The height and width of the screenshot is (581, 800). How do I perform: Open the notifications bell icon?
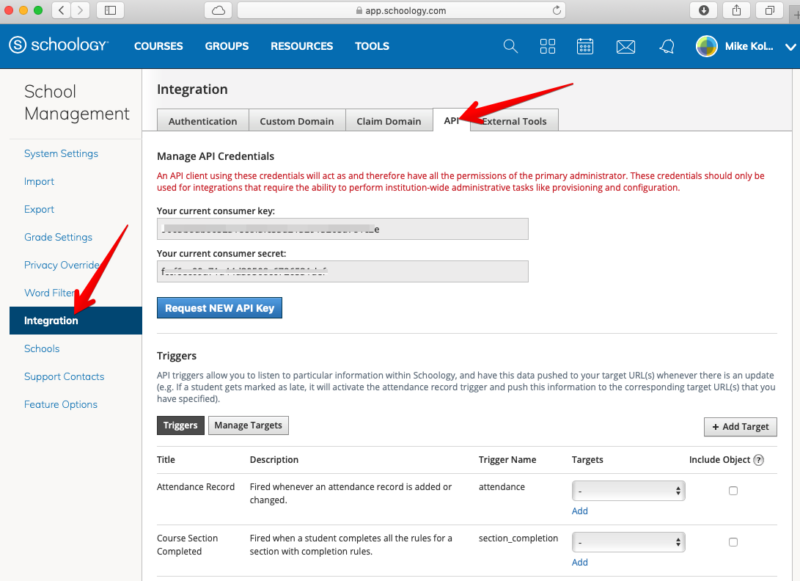click(666, 46)
